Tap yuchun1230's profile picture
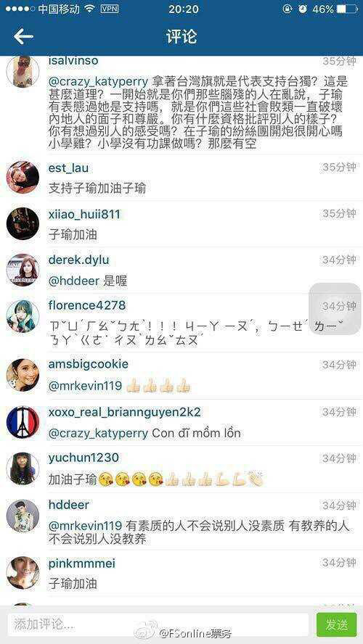This screenshot has width=363, height=644. pos(23,468)
